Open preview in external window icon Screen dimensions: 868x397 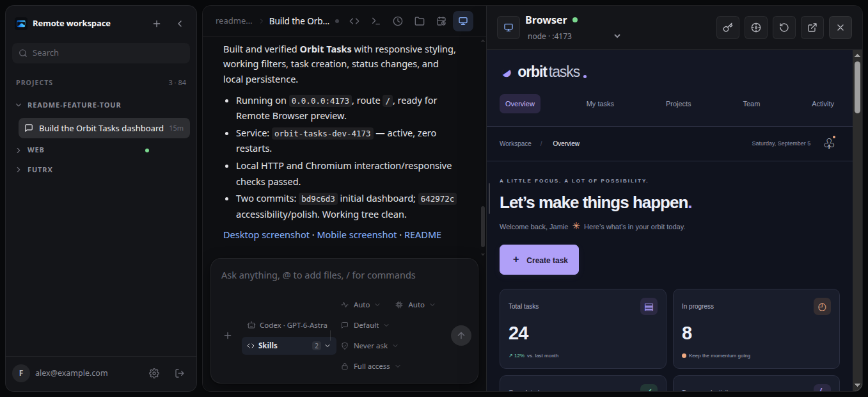812,28
